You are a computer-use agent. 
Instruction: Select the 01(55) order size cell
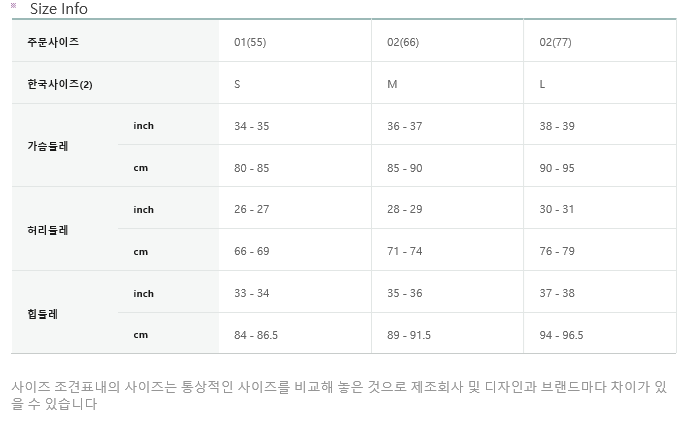click(249, 42)
